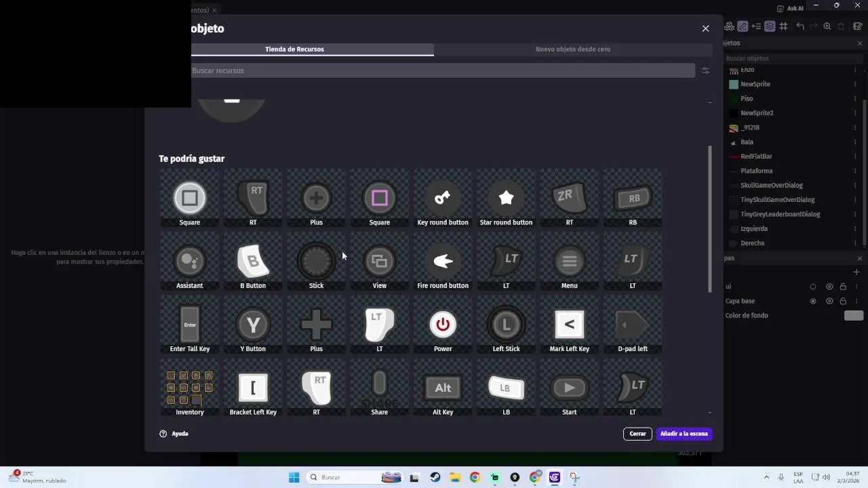Pick the Start button asset
The width and height of the screenshot is (868, 488).
(570, 387)
